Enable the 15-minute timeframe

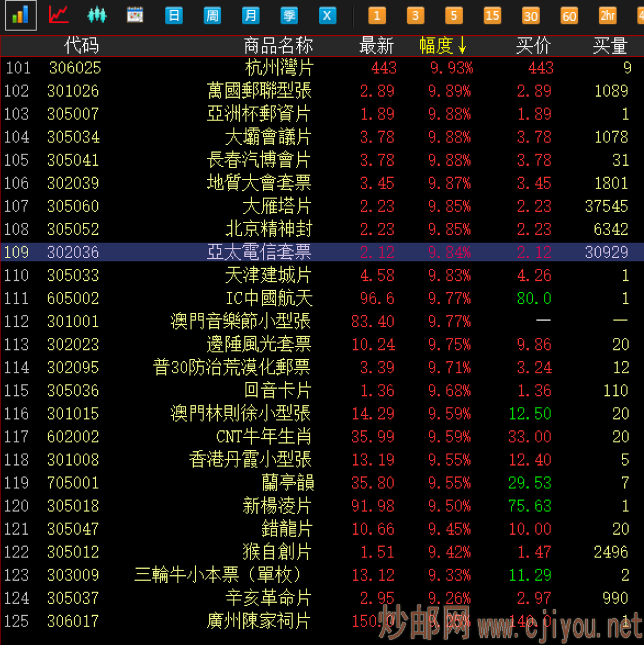coord(493,15)
